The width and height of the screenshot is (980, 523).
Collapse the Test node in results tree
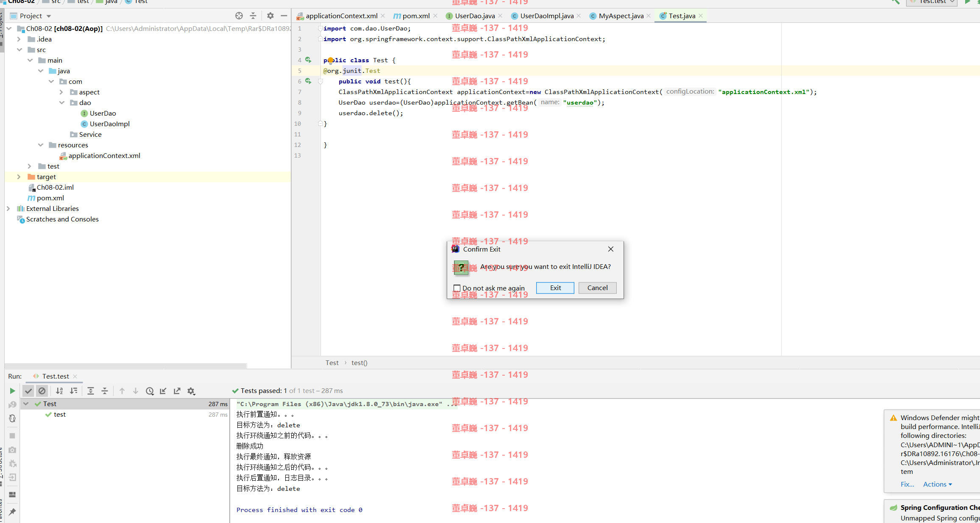click(x=26, y=404)
